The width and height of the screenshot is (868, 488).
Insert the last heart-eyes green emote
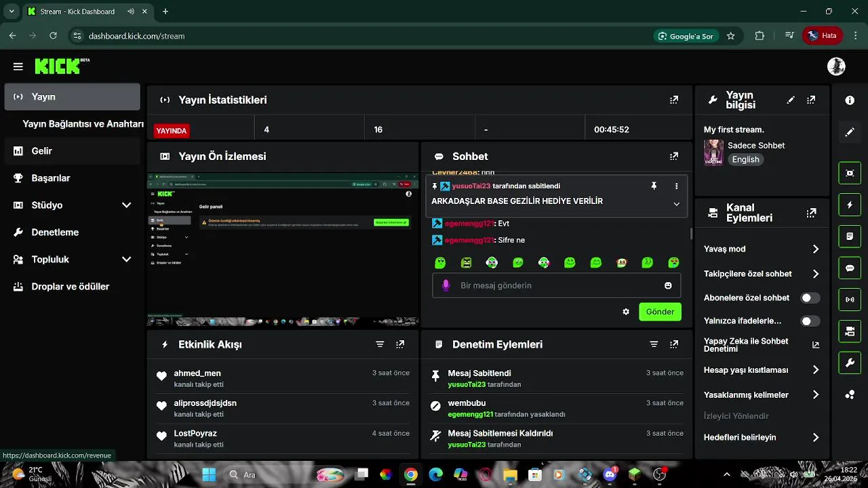click(673, 262)
